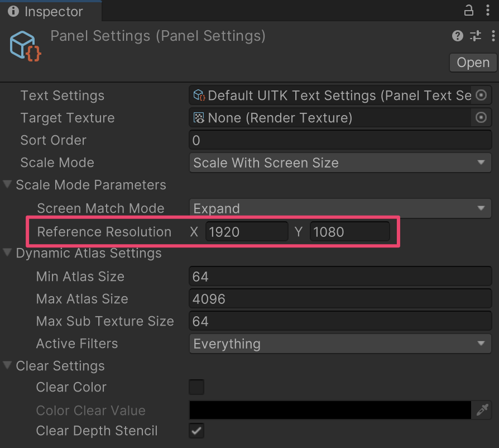Select the Inspector tab
This screenshot has width=499, height=448.
click(51, 12)
